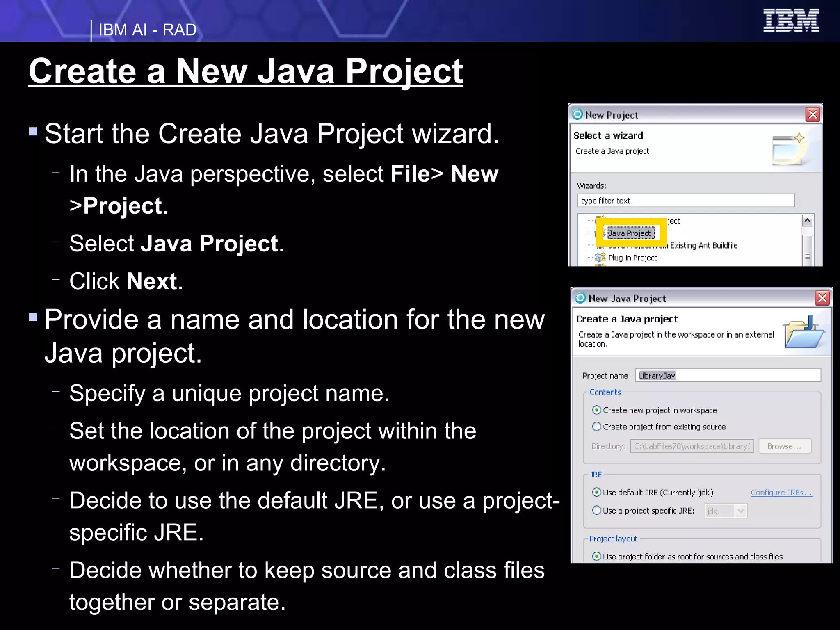Select Plug-in Project in the wizards list
840x630 pixels.
click(632, 258)
